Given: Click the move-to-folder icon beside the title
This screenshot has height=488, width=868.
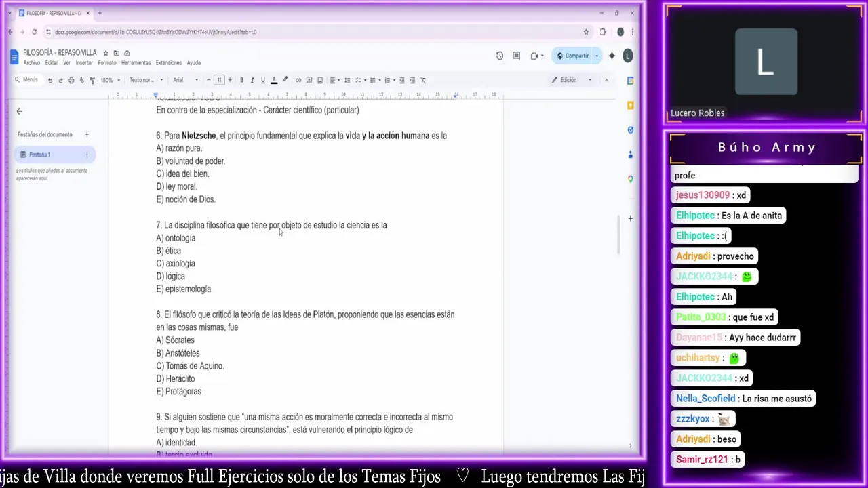Looking at the screenshot, I should click(x=116, y=53).
